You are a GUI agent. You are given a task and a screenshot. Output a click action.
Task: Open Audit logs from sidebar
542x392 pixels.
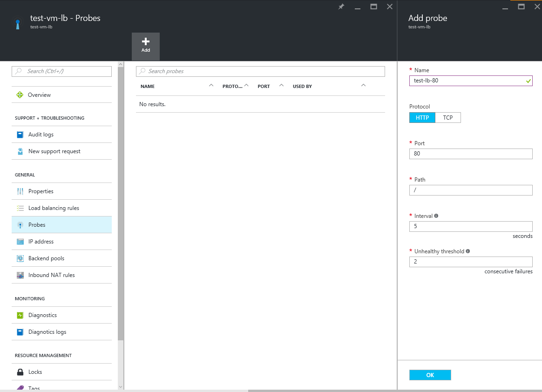[x=41, y=135]
